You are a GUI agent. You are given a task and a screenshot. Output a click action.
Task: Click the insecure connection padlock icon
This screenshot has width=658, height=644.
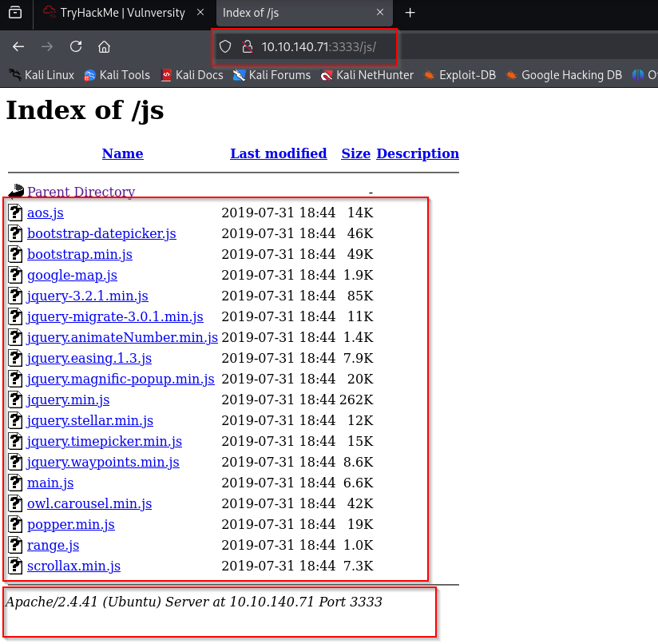(247, 47)
